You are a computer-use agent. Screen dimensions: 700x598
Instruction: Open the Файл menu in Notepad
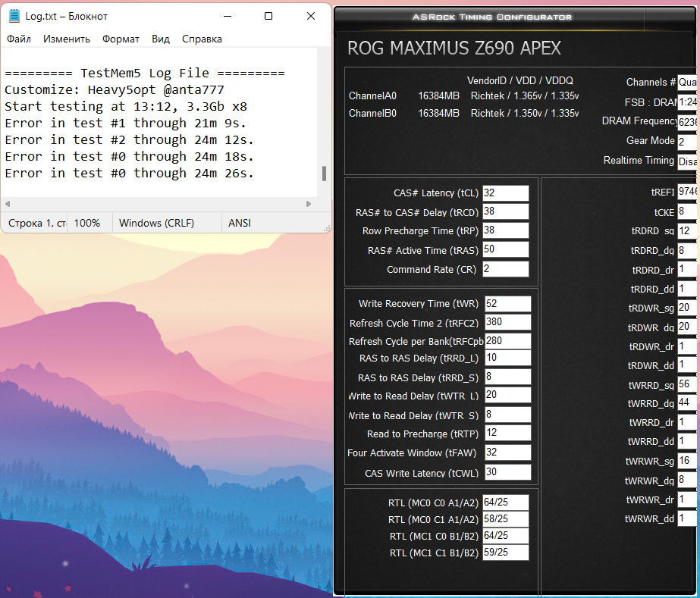pos(19,39)
